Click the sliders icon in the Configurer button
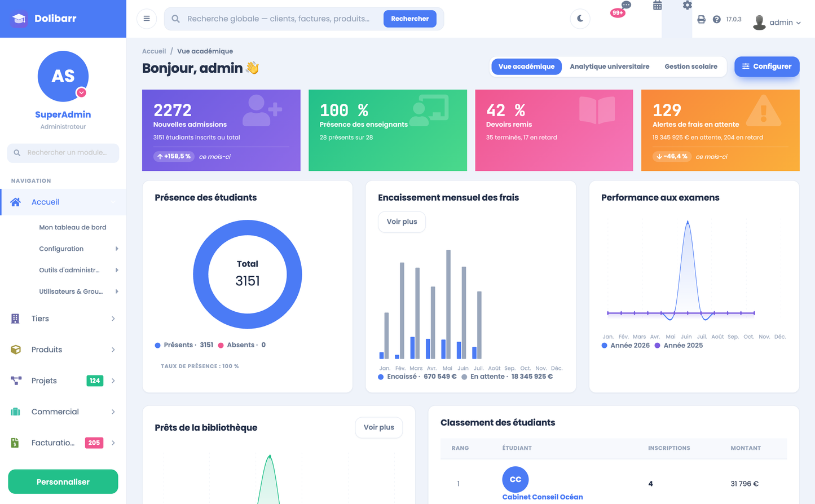 click(746, 67)
